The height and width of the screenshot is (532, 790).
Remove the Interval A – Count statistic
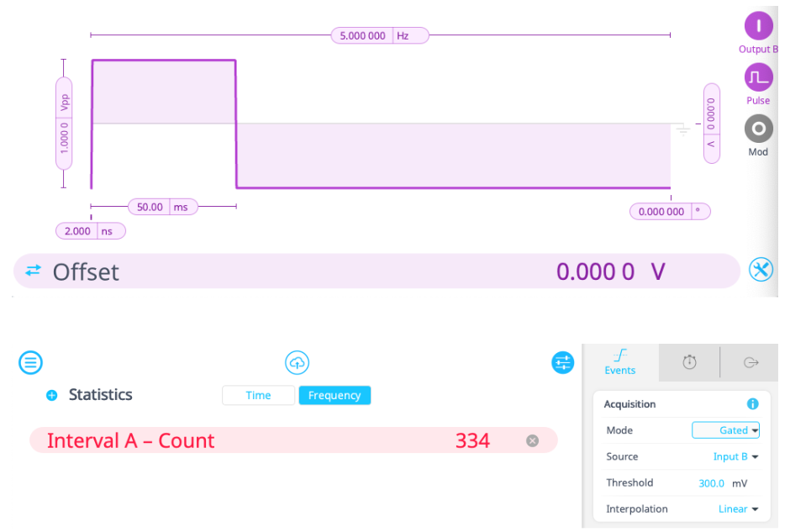pyautogui.click(x=532, y=440)
